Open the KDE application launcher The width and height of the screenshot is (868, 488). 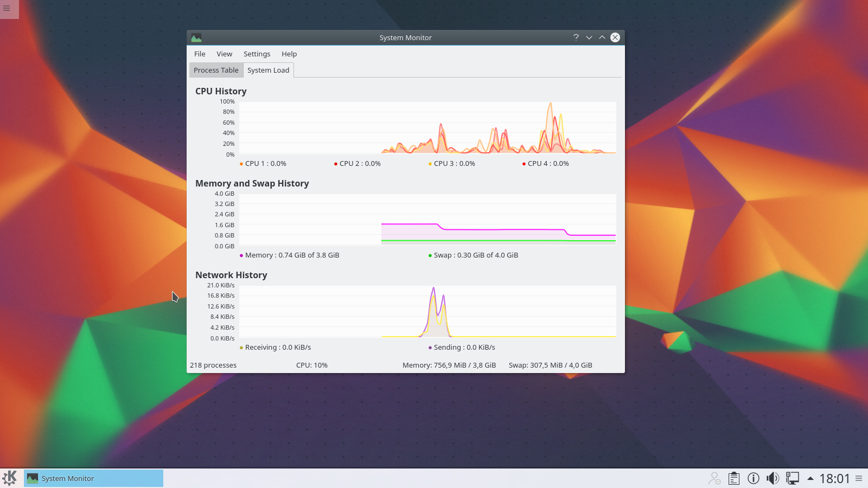(x=10, y=478)
